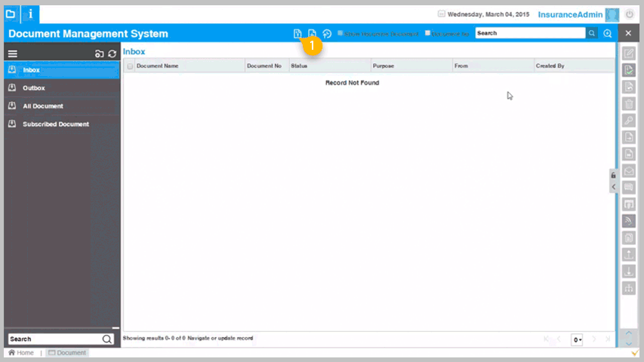The width and height of the screenshot is (644, 362).
Task: Open the page number dropdown
Action: pyautogui.click(x=577, y=340)
